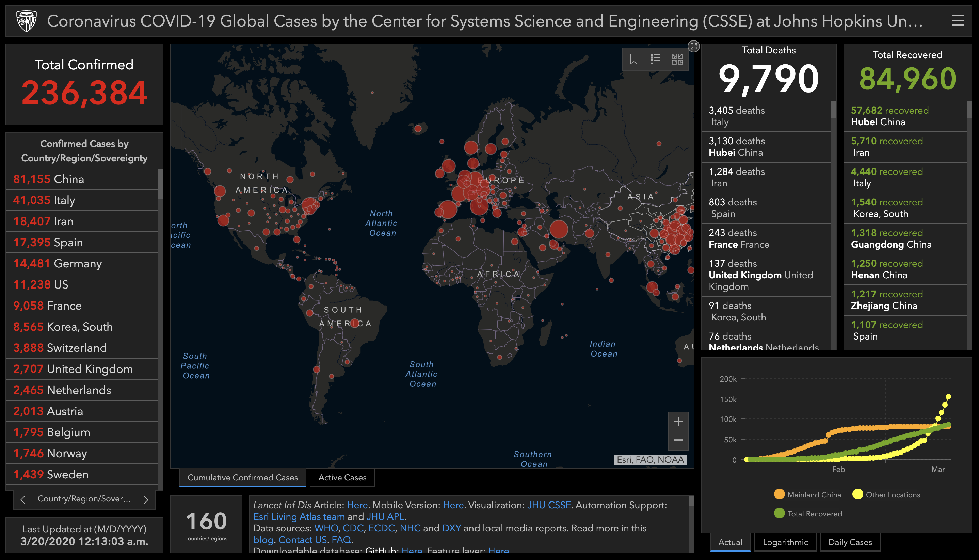This screenshot has width=979, height=560.
Task: Toggle the Total Recovered legend series
Action: click(x=808, y=513)
